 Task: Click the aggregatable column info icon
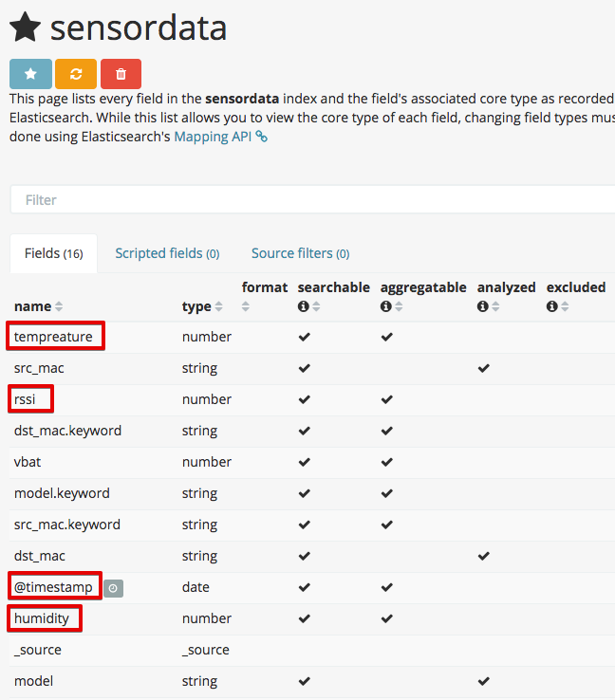coord(386,306)
